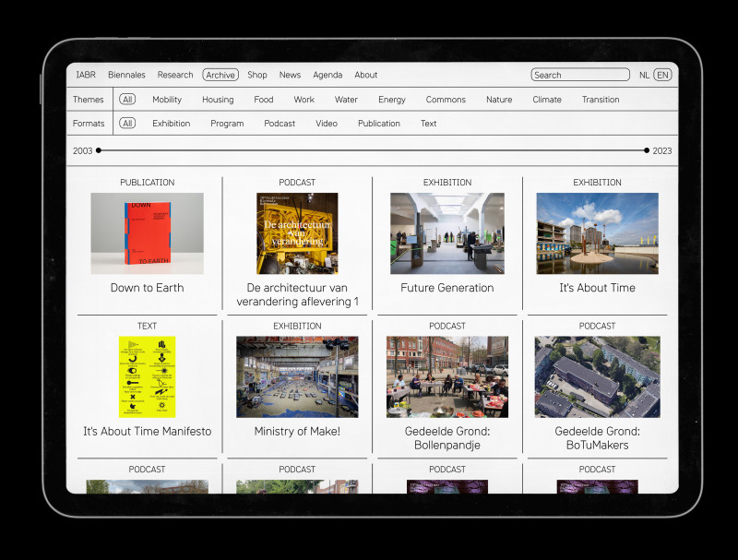
Task: Click the 2003 start handle of timeline
Action: pyautogui.click(x=99, y=150)
